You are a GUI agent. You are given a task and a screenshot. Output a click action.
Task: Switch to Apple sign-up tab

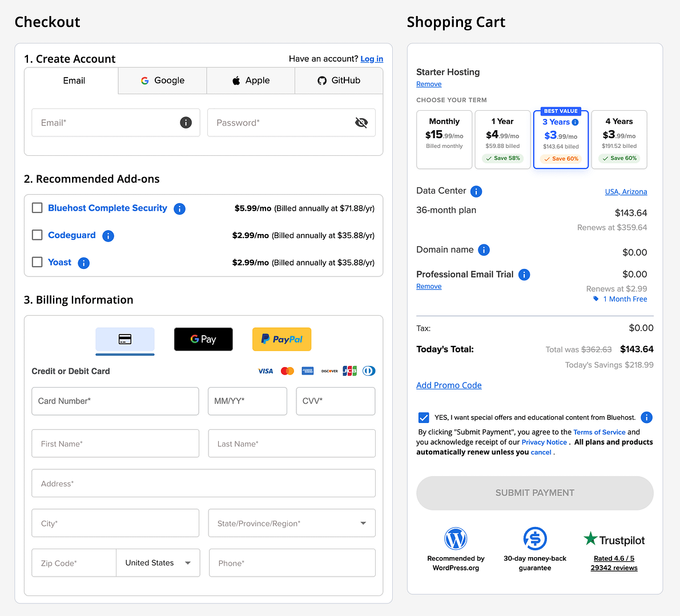click(x=251, y=80)
